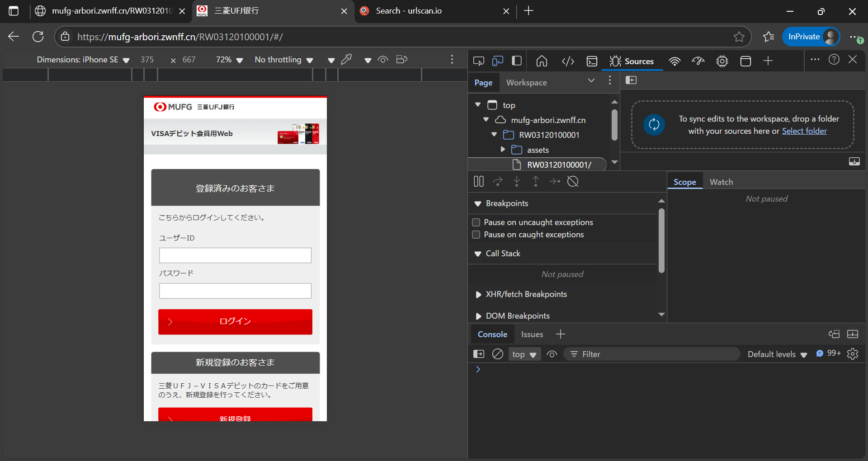This screenshot has width=868, height=461.
Task: Collapse RW03120100001 folder node
Action: [x=494, y=135]
